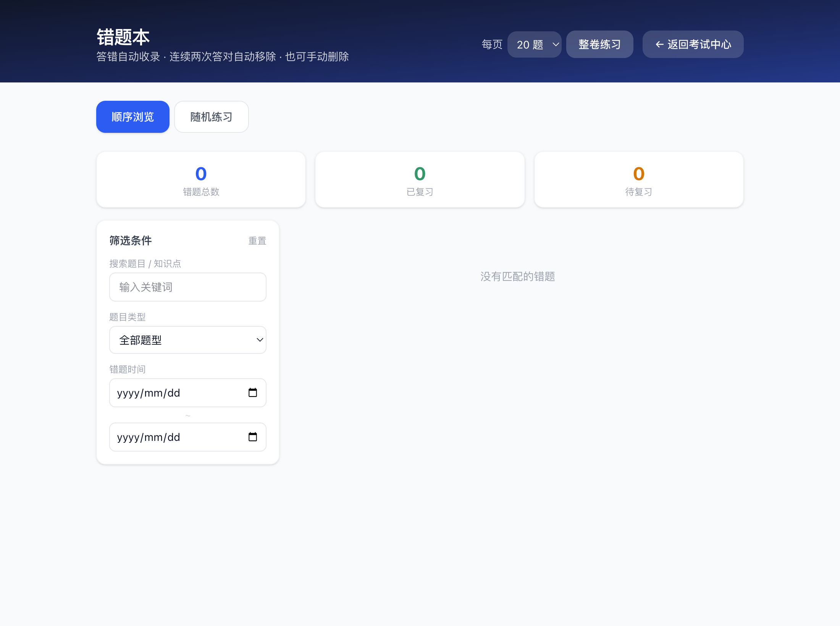Click the 没有匹配的错题 empty message
Screen dimensions: 840x626
click(518, 276)
